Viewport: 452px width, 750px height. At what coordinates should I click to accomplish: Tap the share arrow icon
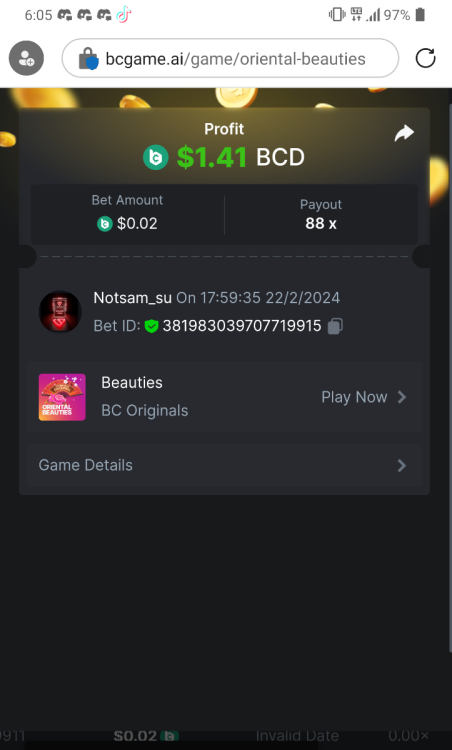[x=404, y=133]
